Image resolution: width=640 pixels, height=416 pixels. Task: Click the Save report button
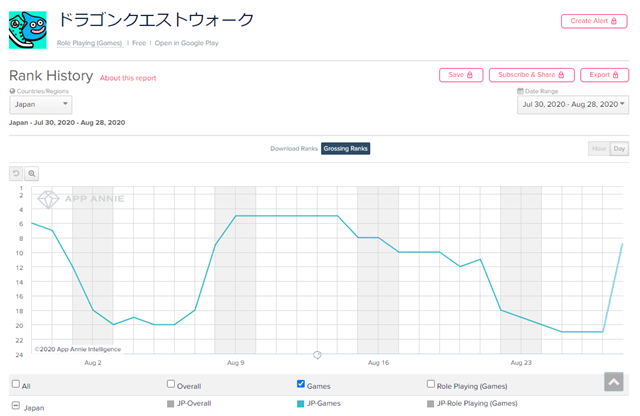461,75
